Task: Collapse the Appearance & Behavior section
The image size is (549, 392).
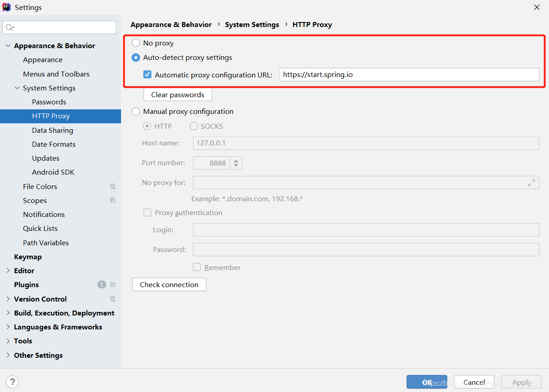Action: point(8,45)
